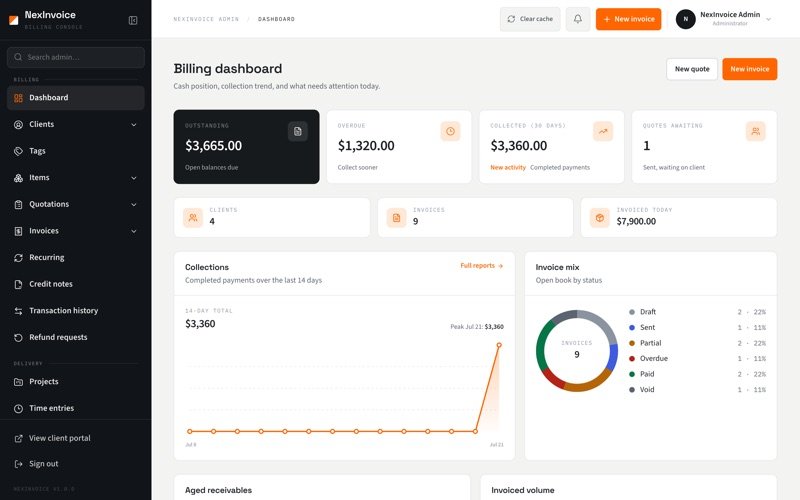Click the trend icon on Collected card
Viewport: 800px width, 500px height.
click(603, 131)
